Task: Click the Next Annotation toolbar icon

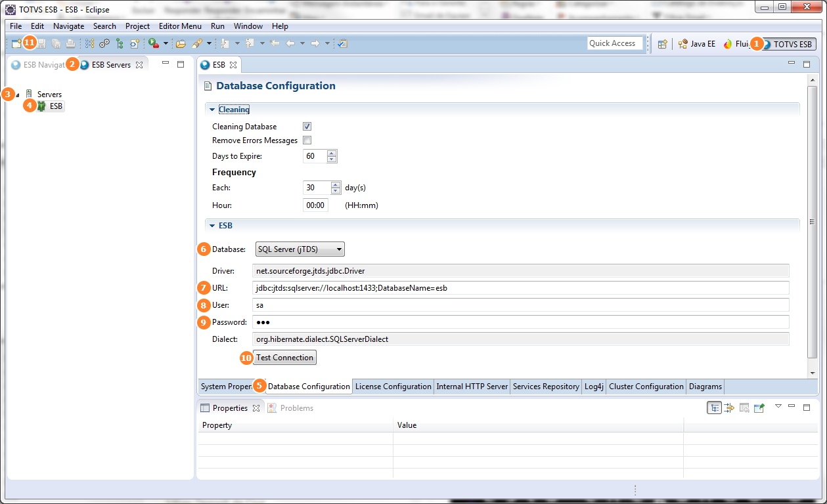Action: tap(225, 44)
